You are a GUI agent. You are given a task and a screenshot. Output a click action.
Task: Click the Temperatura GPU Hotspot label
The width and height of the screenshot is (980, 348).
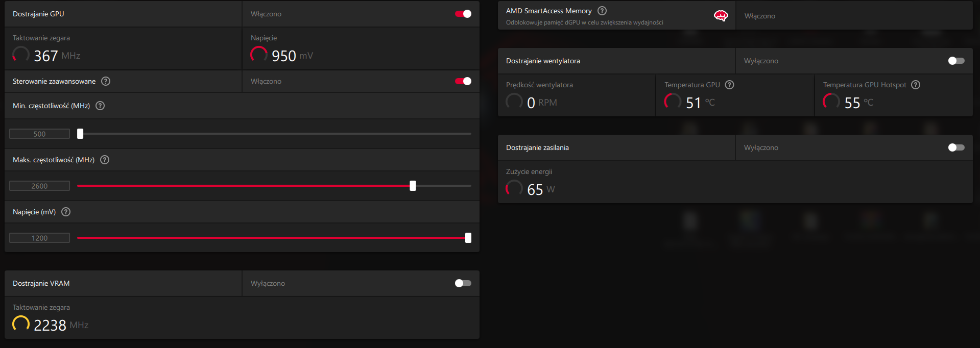pos(865,85)
